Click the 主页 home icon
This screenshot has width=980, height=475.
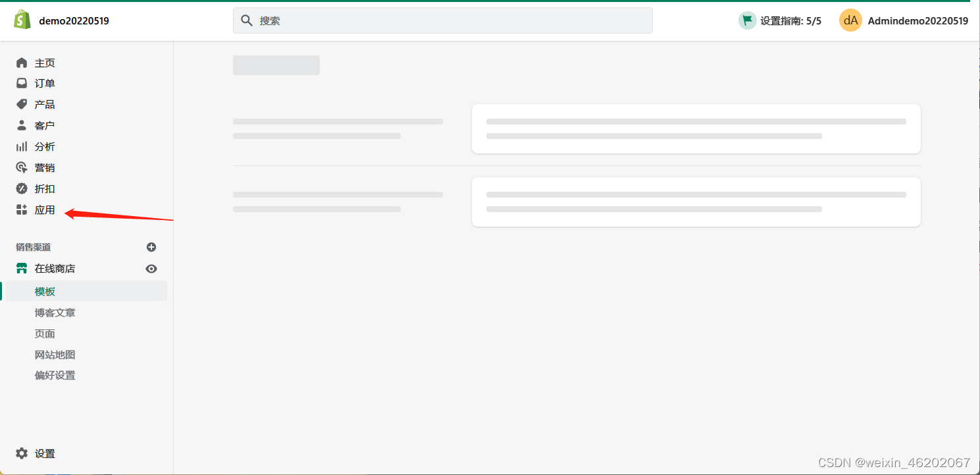coord(22,63)
